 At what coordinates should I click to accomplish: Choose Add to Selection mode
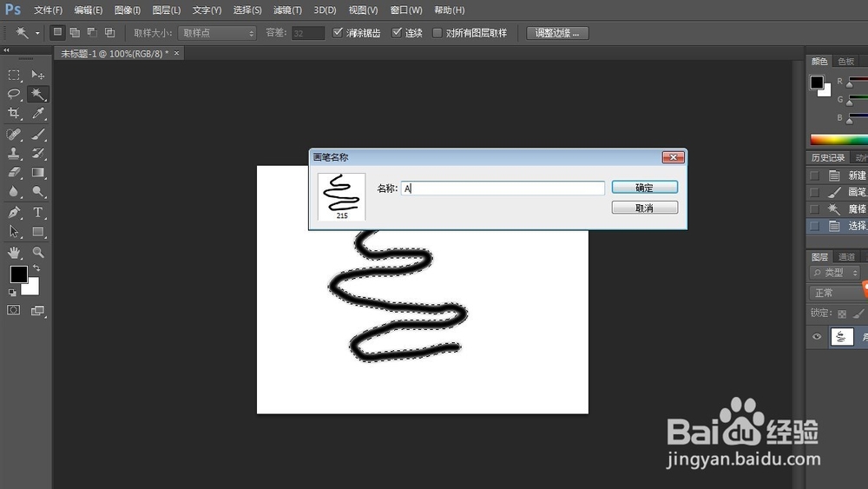point(75,33)
